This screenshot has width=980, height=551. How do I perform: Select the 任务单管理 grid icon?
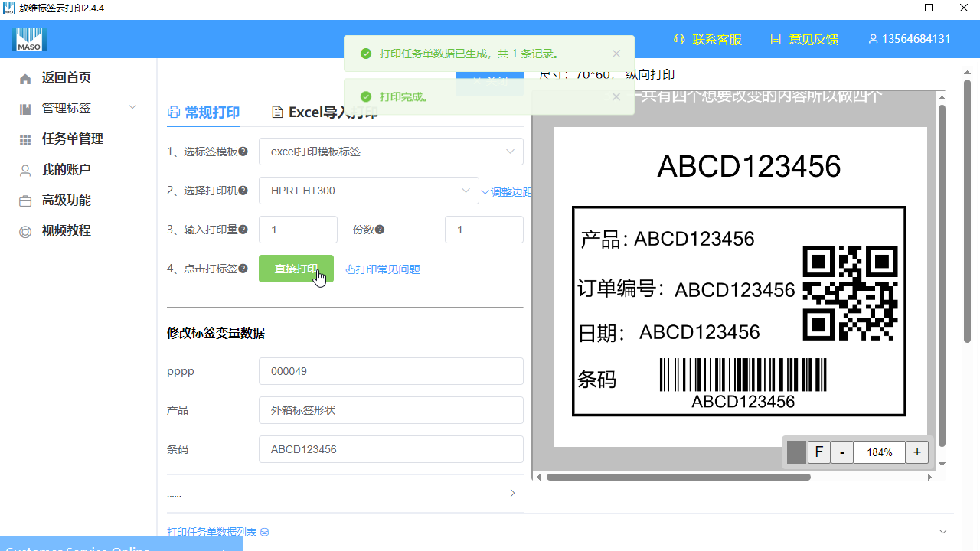(x=23, y=139)
